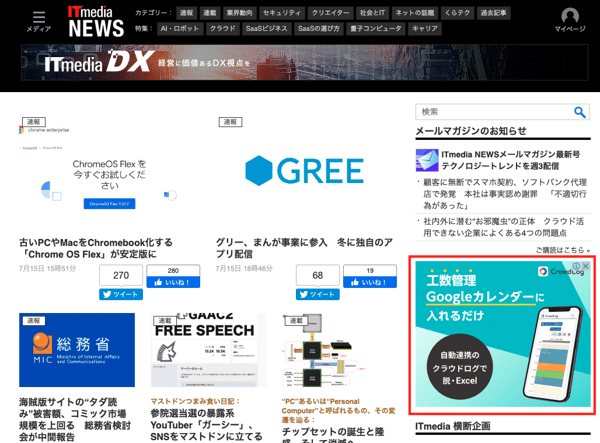Click the メールマガジンのお知らせ heading
This screenshot has height=443, width=600.
[x=471, y=131]
